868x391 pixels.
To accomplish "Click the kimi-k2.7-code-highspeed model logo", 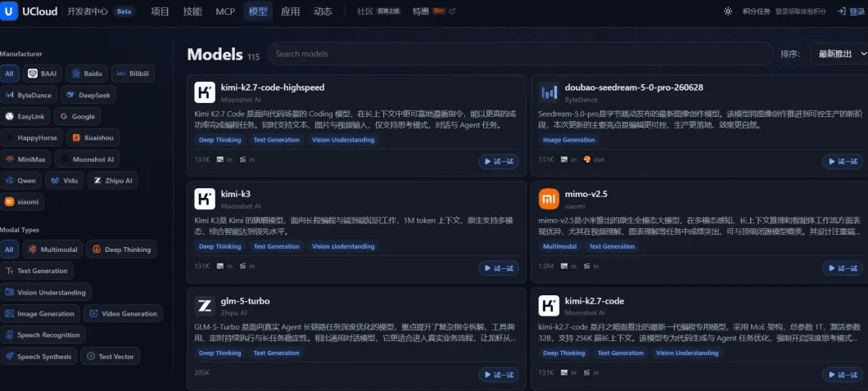I will (x=205, y=92).
